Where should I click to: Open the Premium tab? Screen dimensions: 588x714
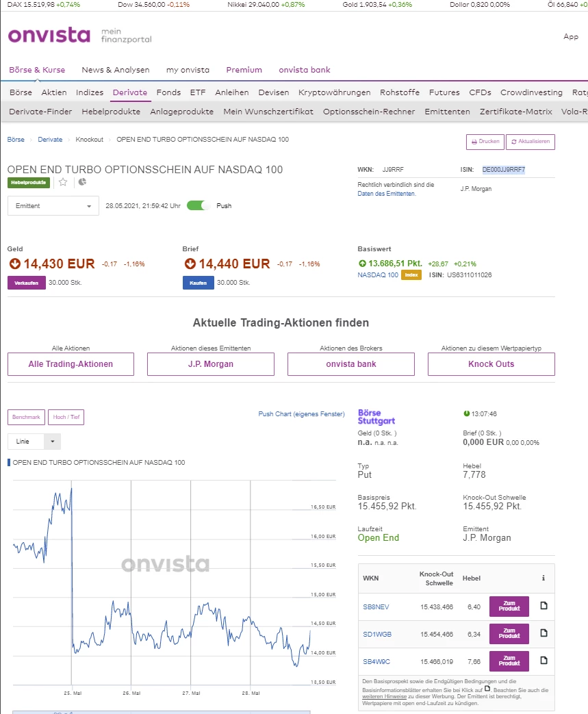point(244,70)
